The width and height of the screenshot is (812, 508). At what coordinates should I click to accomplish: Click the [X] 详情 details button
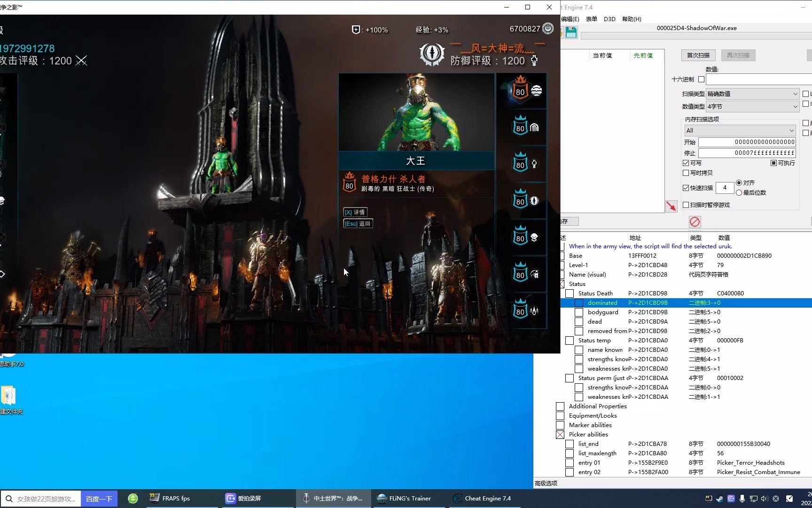355,213
